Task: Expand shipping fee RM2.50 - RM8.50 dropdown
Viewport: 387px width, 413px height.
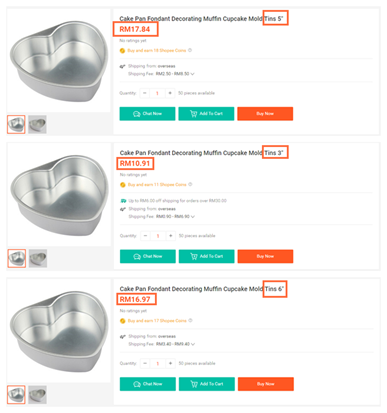Action: 192,74
